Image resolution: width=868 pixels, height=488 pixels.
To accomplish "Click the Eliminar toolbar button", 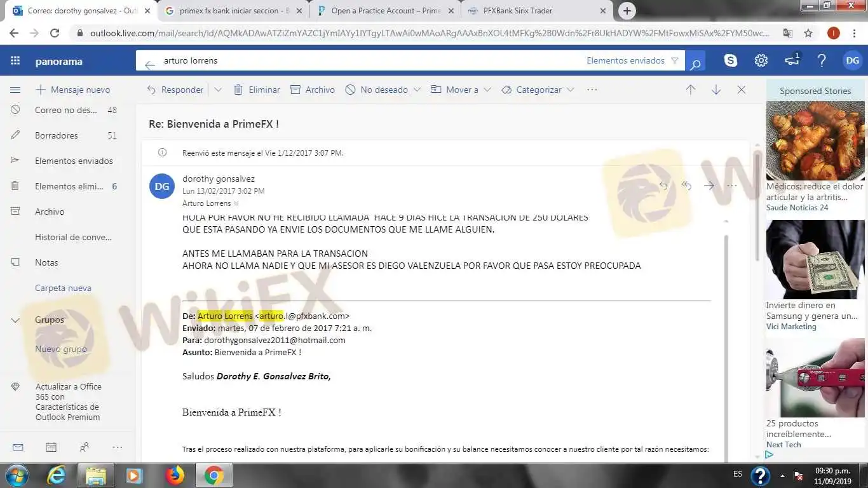I will (x=257, y=90).
